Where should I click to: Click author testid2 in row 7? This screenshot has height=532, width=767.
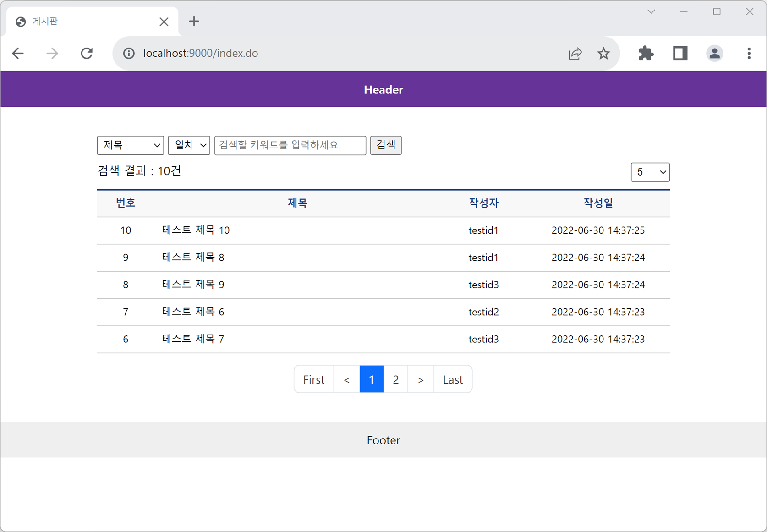[483, 312]
